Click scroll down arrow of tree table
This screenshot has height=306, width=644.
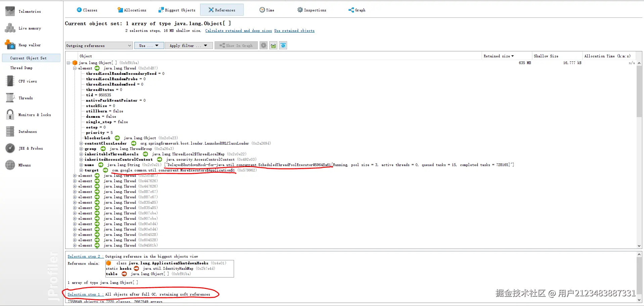pyautogui.click(x=639, y=246)
